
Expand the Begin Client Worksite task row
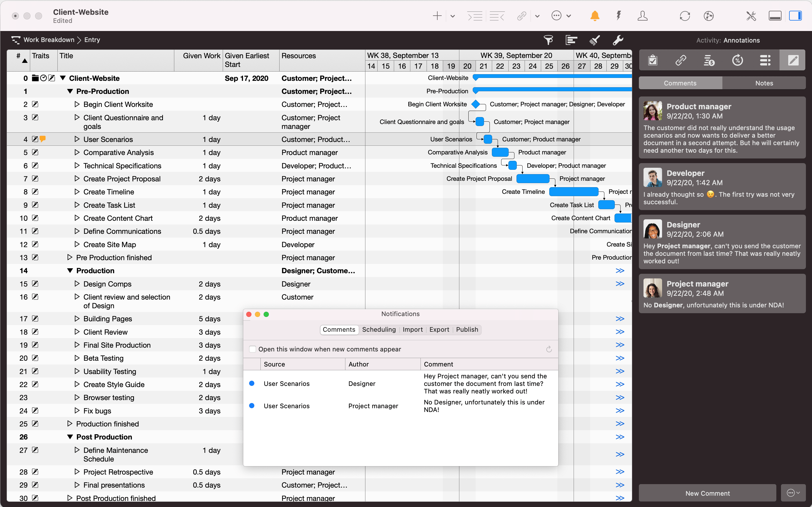(x=77, y=104)
